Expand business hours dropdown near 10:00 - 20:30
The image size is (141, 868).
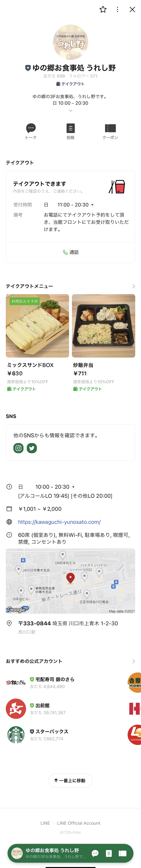point(73,487)
